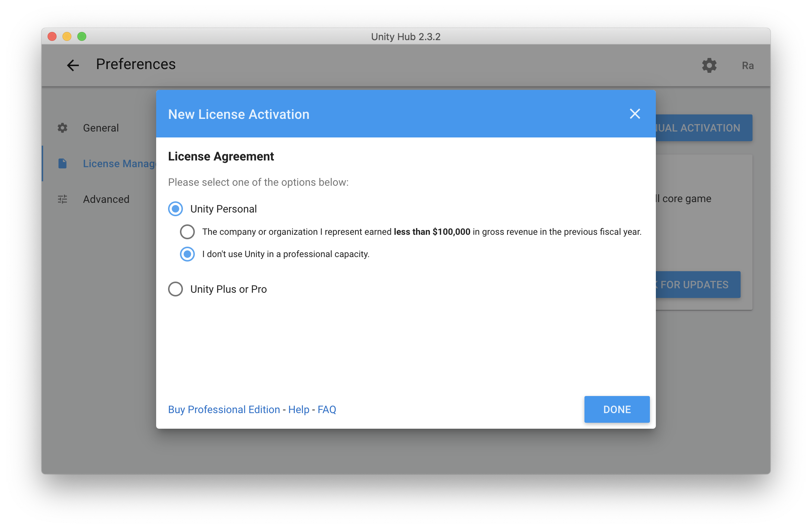Open the License Management tab

coord(119,163)
